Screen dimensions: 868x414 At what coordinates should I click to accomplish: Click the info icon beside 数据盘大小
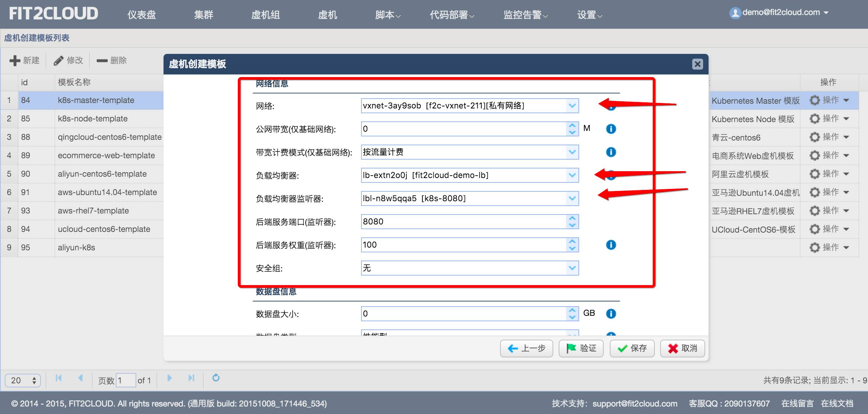point(611,314)
